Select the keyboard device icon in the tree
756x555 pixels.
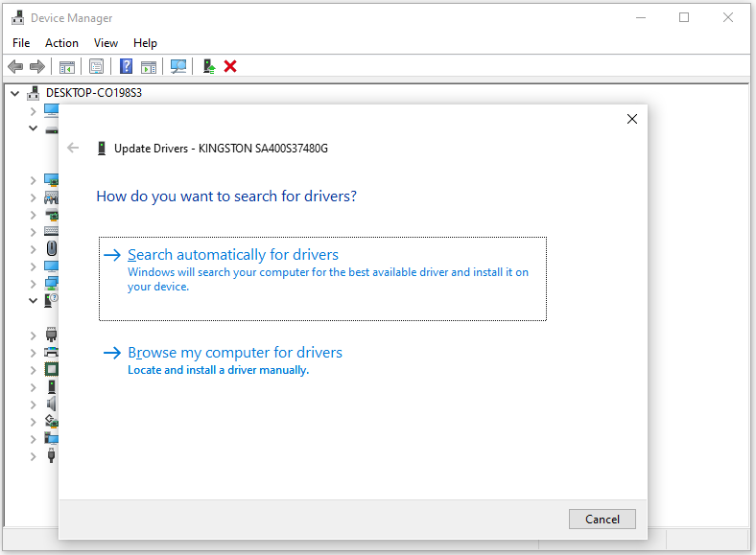51,231
